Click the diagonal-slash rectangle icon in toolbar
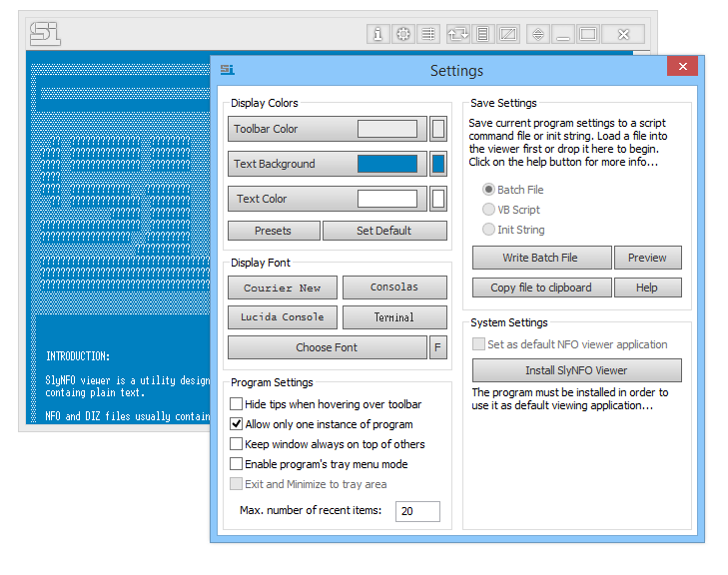Image resolution: width=728 pixels, height=575 pixels. click(x=508, y=34)
